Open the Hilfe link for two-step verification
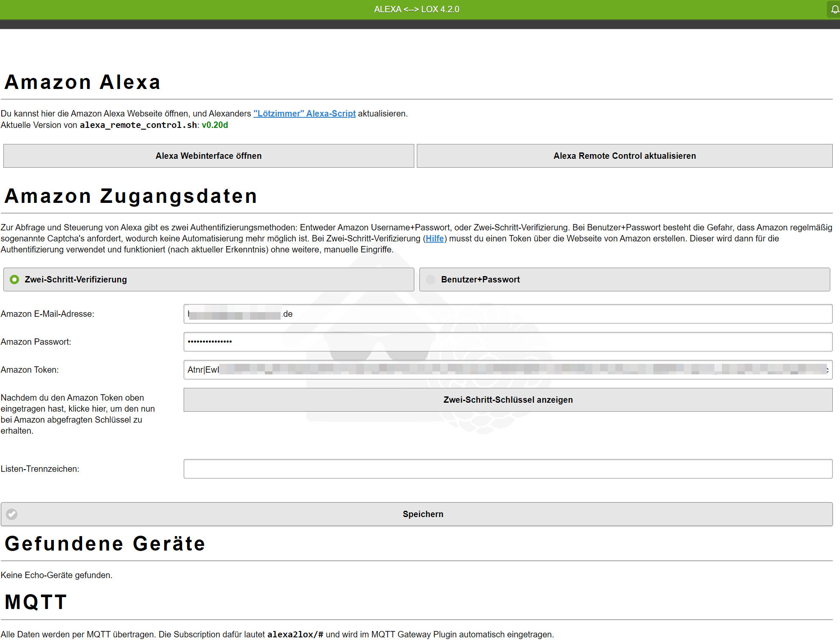Image resolution: width=840 pixels, height=642 pixels. tap(435, 238)
